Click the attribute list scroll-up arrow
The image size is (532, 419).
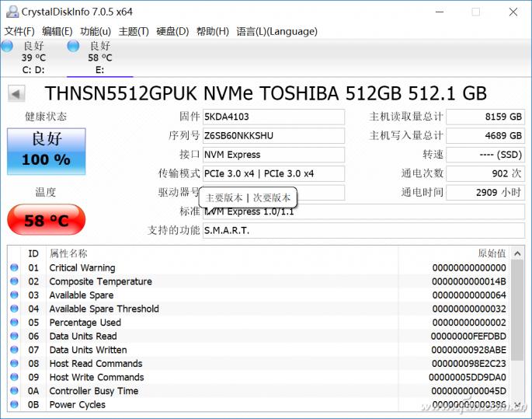517,253
